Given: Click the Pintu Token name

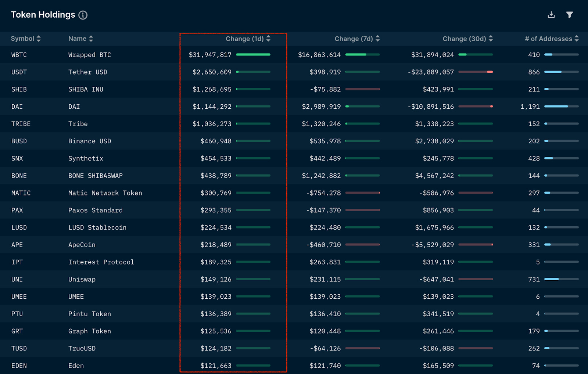Looking at the screenshot, I should pyautogui.click(x=90, y=314).
